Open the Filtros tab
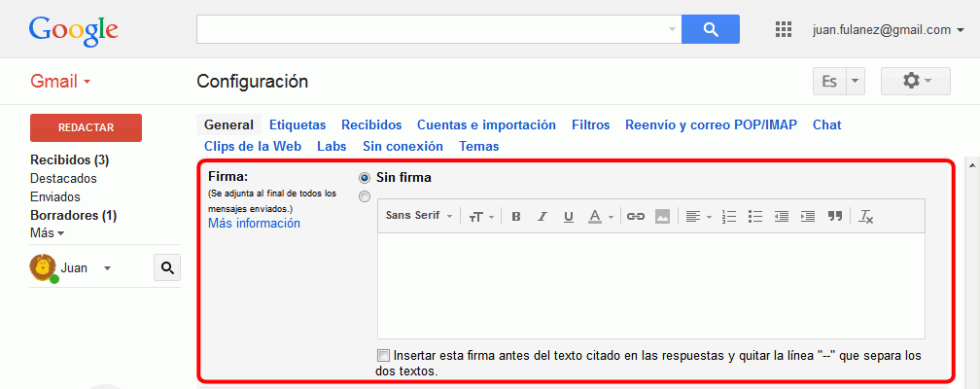 coord(591,125)
